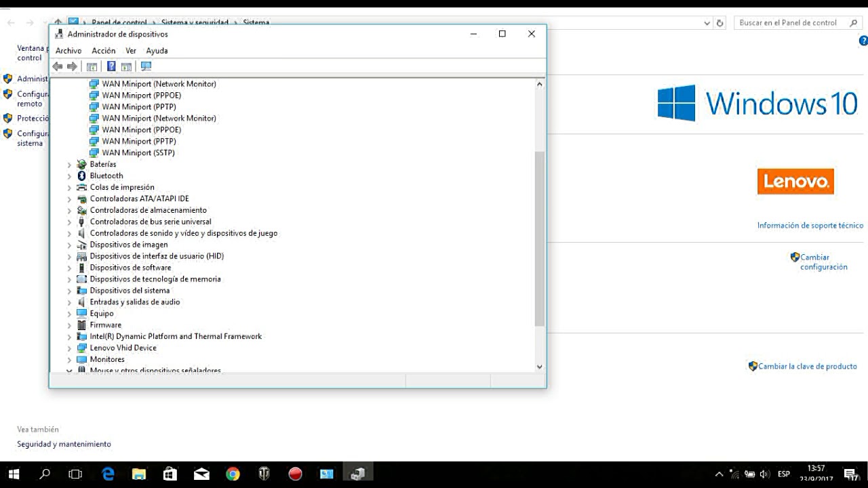Click the device list scrollbar down arrow
This screenshot has height=488, width=868.
[x=540, y=367]
